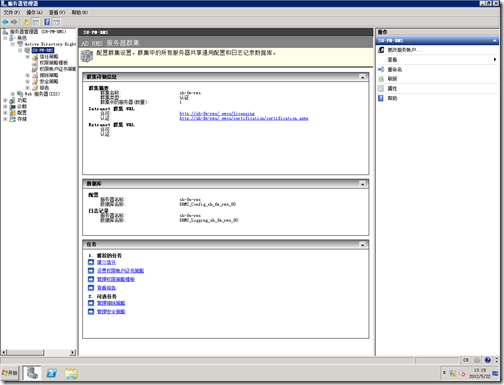Click the 建立信任 task link

[106, 262]
